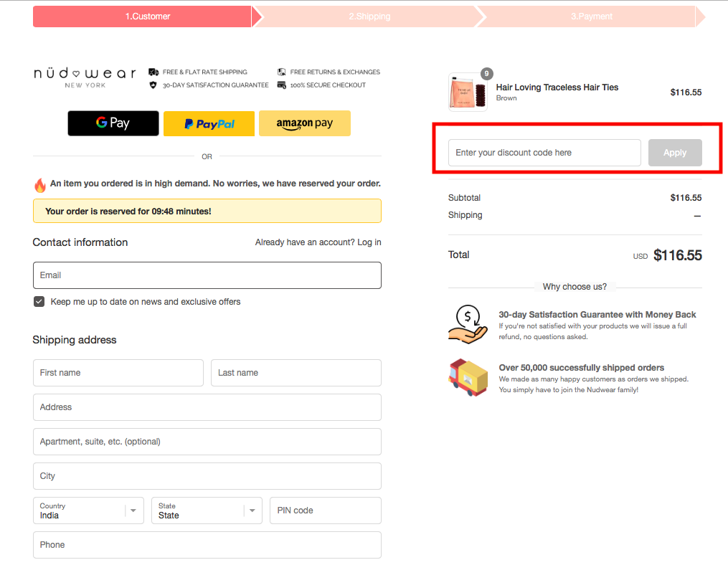Click the Shipping address heading
Image resolution: width=728 pixels, height=565 pixels.
coord(75,340)
